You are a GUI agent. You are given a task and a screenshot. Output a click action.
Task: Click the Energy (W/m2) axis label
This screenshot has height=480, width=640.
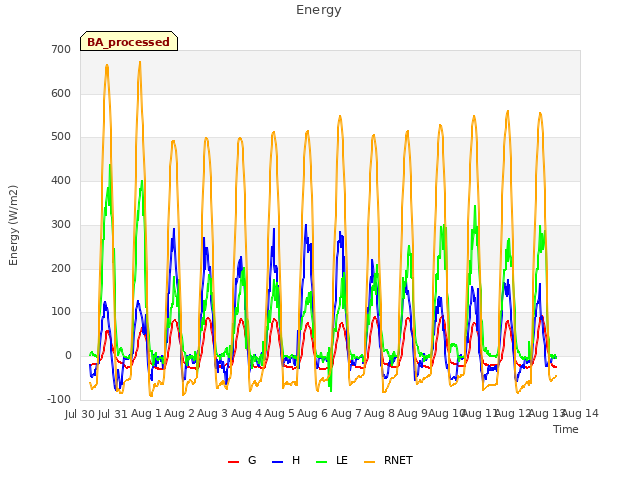click(x=13, y=225)
